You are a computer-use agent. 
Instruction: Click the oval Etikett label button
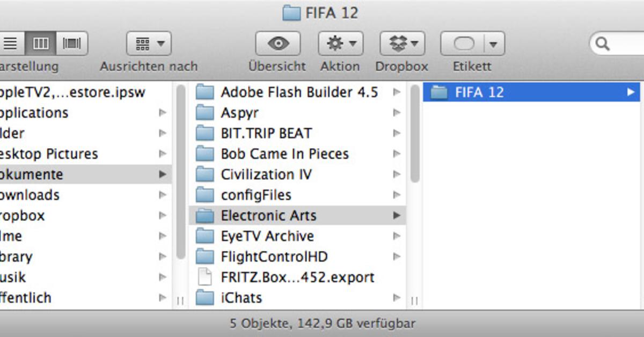click(x=464, y=43)
